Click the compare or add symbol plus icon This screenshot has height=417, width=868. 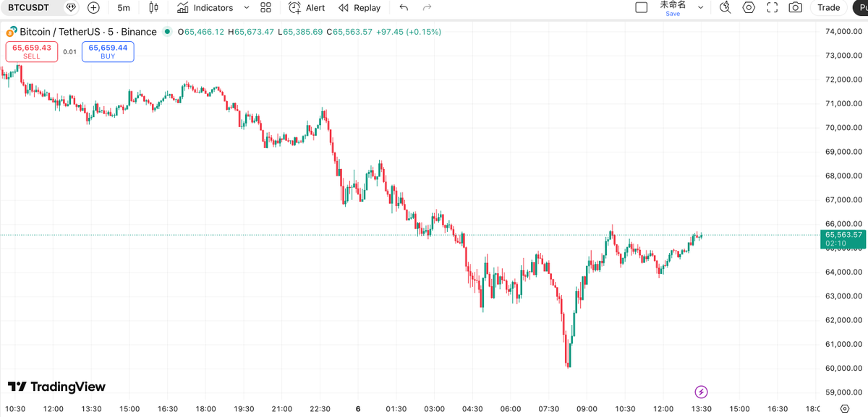coord(93,8)
